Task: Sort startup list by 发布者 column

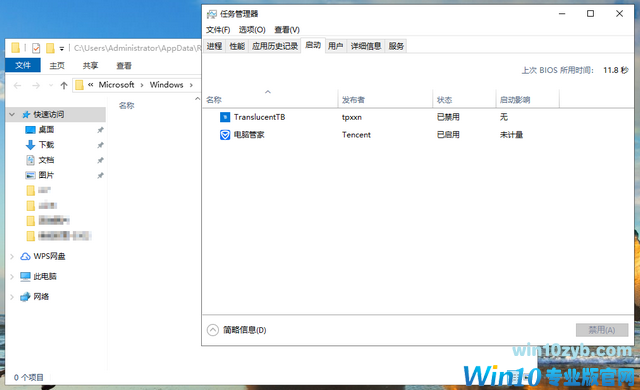Action: (x=385, y=100)
